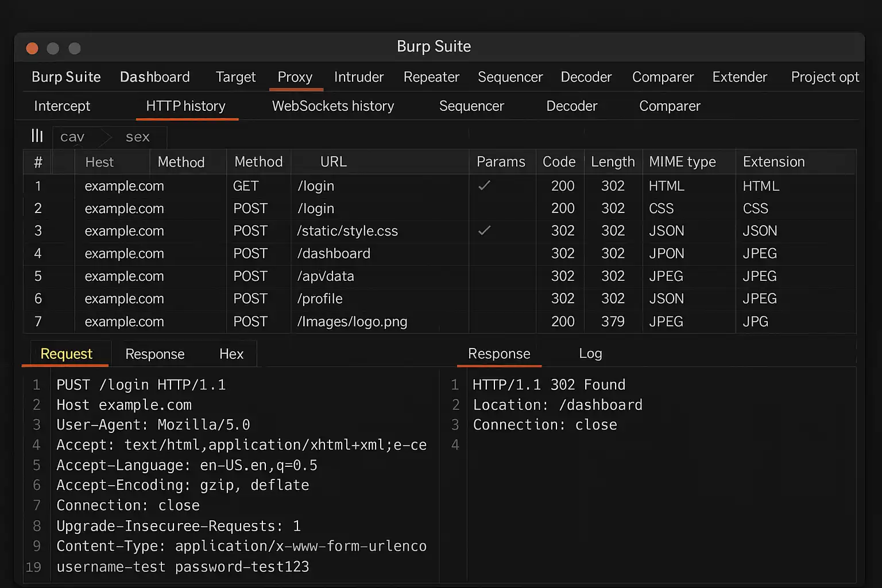882x588 pixels.
Task: Open the Project opt tab
Action: [x=825, y=77]
